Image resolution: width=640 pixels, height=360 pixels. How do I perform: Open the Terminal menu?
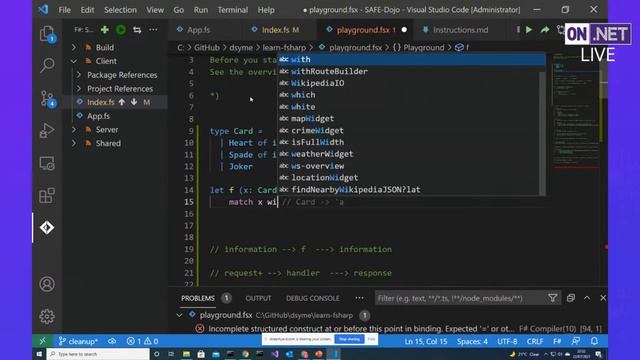coord(233,10)
